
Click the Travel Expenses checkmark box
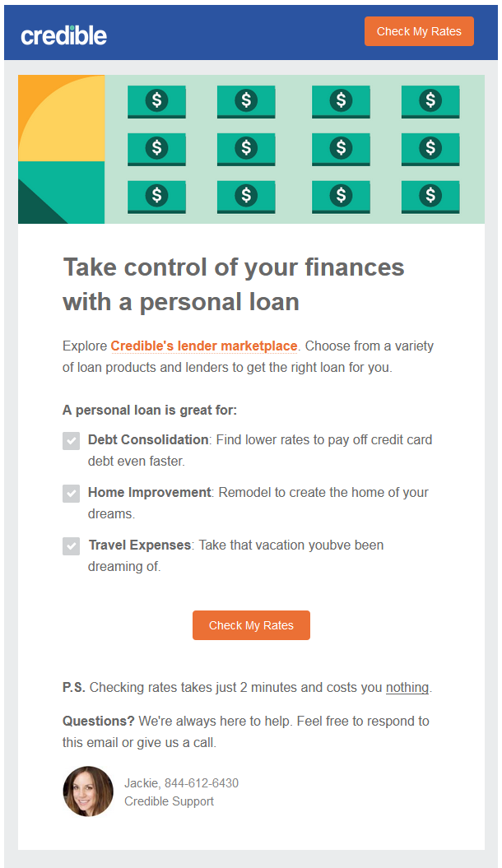[x=72, y=545]
